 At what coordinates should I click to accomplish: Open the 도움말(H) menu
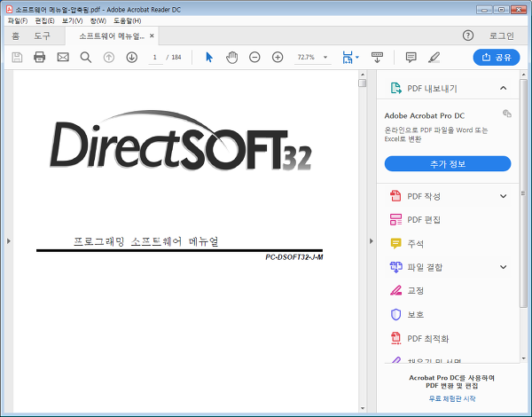point(127,21)
